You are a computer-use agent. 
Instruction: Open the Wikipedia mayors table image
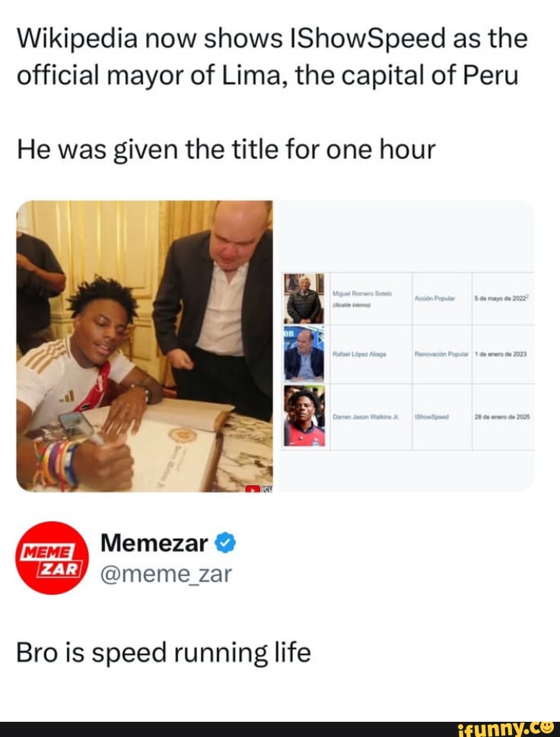click(407, 346)
